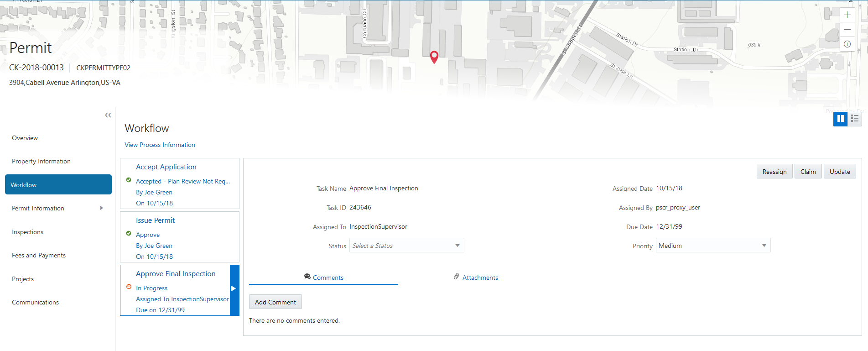Go to Property Information

pyautogui.click(x=41, y=161)
